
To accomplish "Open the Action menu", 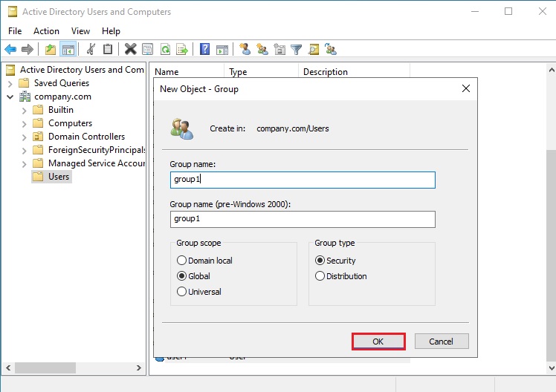I will [x=46, y=31].
